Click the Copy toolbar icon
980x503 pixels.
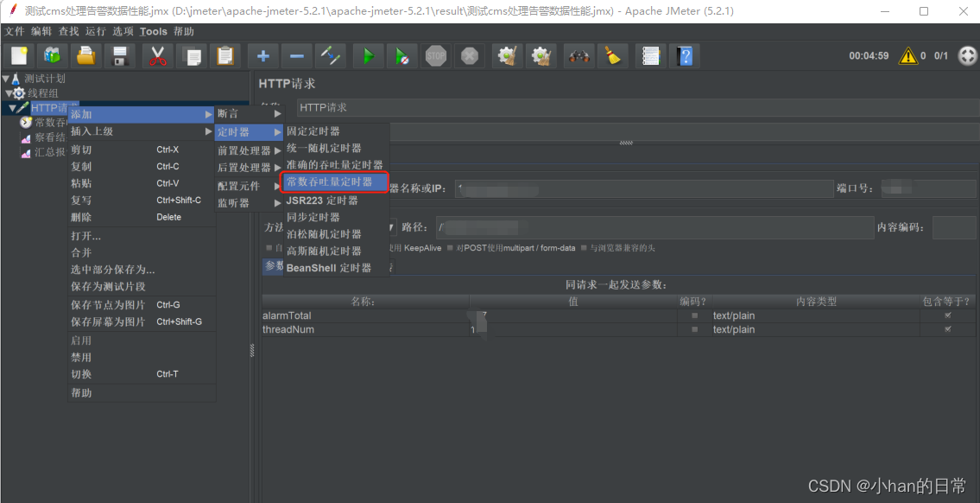pos(191,56)
